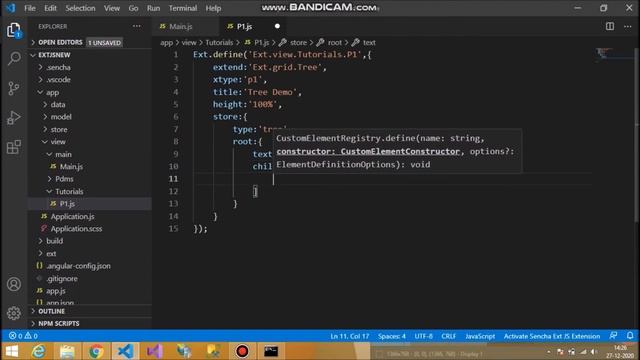Click the UTF-8 encoding selector
Image resolution: width=640 pixels, height=360 pixels.
(x=424, y=336)
